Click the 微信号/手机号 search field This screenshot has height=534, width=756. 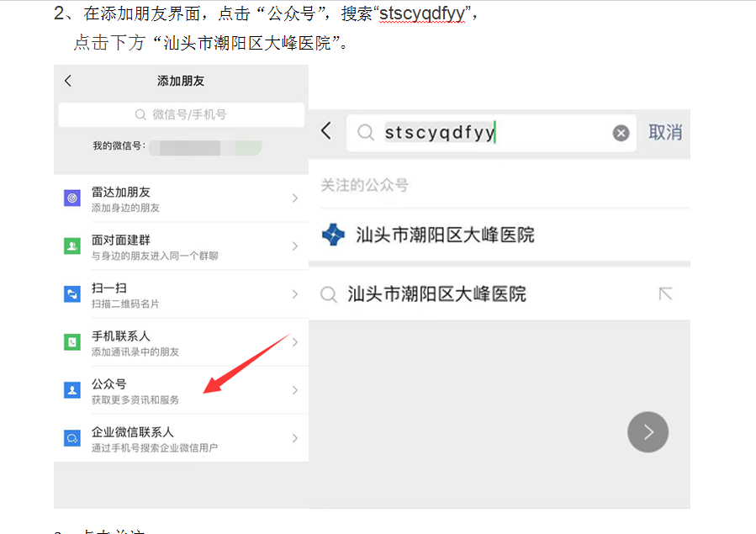[x=182, y=114]
